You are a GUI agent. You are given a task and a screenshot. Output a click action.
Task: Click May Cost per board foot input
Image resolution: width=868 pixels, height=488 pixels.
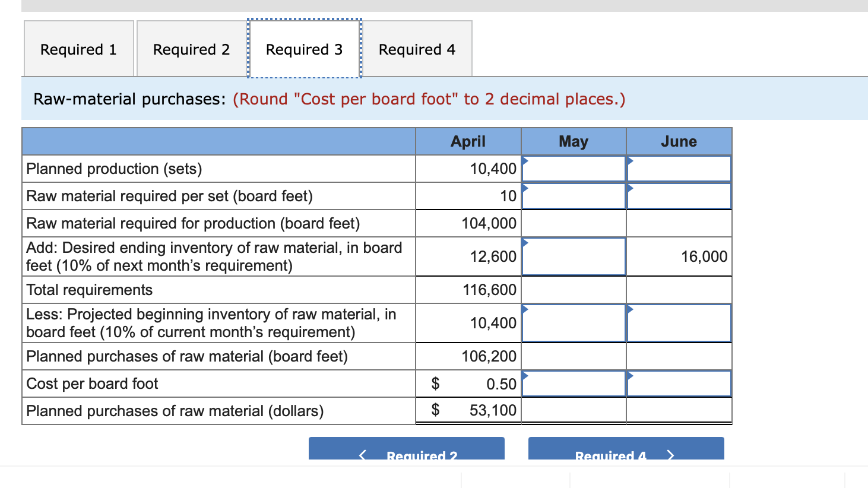point(574,384)
